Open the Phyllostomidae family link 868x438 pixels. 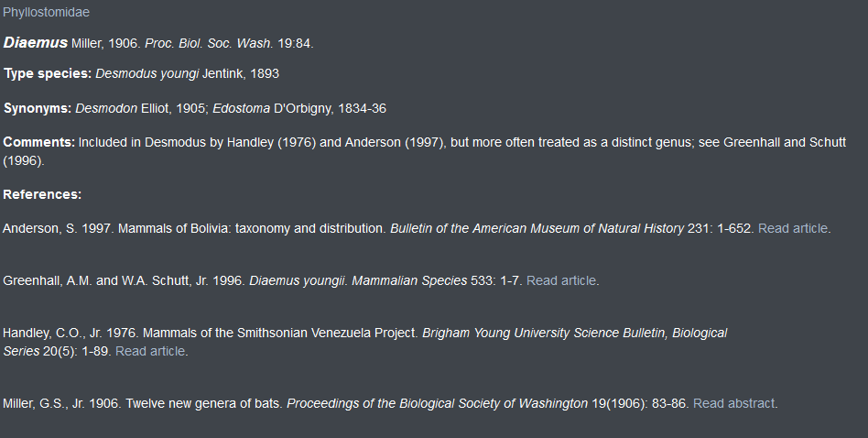click(x=46, y=12)
